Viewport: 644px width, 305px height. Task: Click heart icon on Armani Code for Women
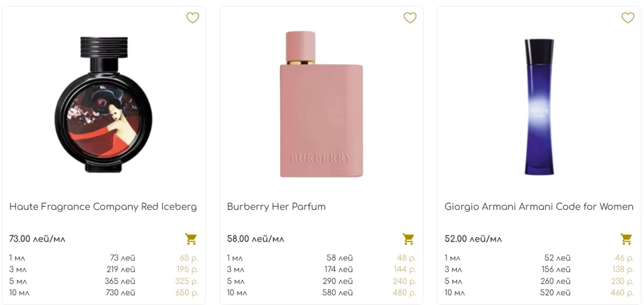(628, 18)
